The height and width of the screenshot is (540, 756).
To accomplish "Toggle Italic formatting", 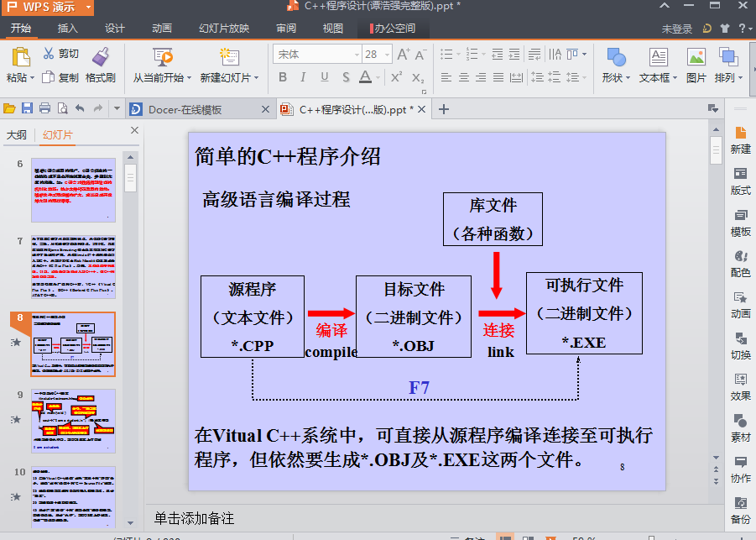I will [303, 77].
